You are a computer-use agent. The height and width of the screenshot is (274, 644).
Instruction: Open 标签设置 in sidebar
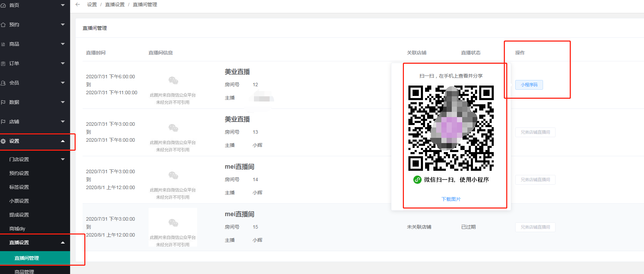point(19,187)
